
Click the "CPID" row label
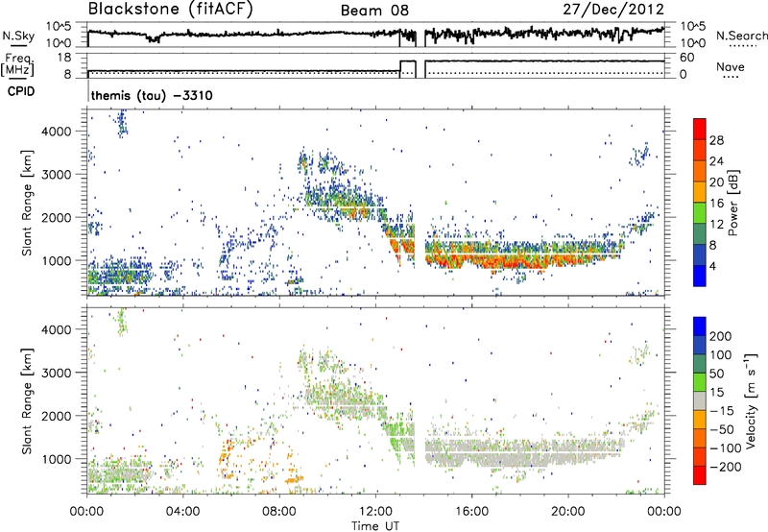pyautogui.click(x=21, y=91)
